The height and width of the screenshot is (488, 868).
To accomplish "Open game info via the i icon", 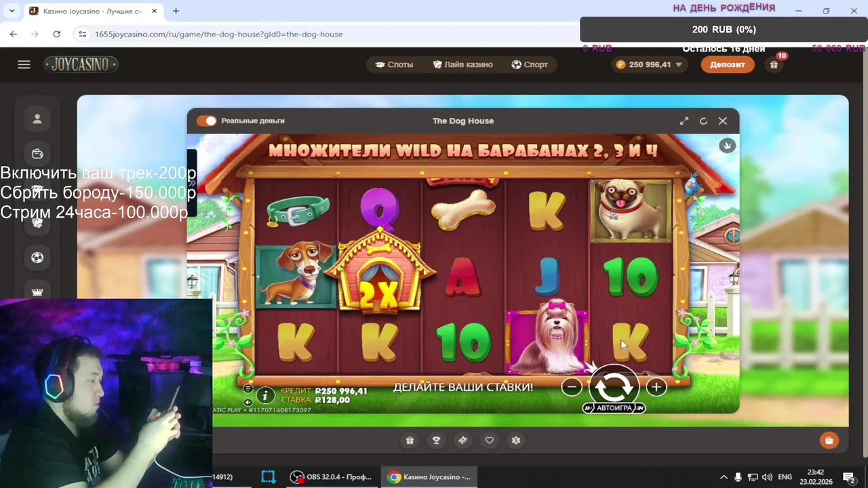I will [265, 395].
